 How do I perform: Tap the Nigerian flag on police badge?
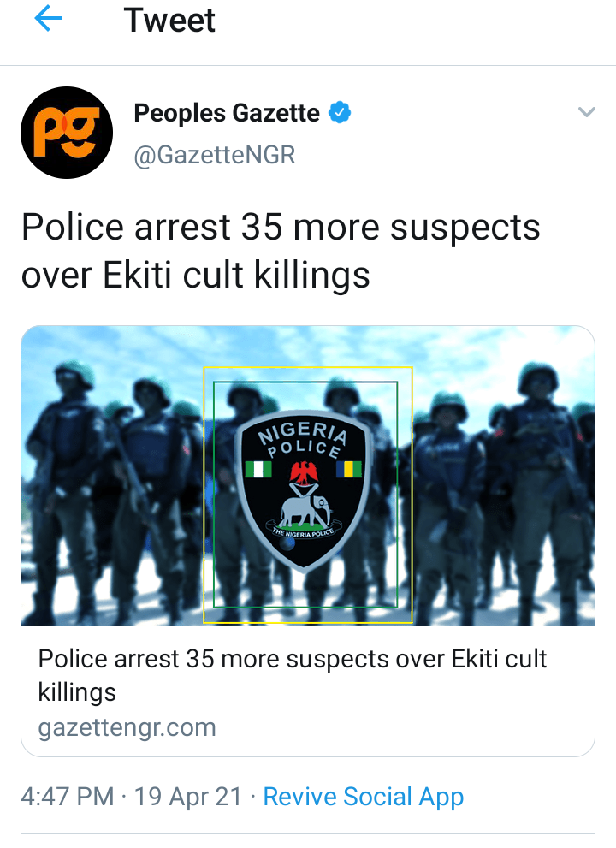pyautogui.click(x=258, y=469)
